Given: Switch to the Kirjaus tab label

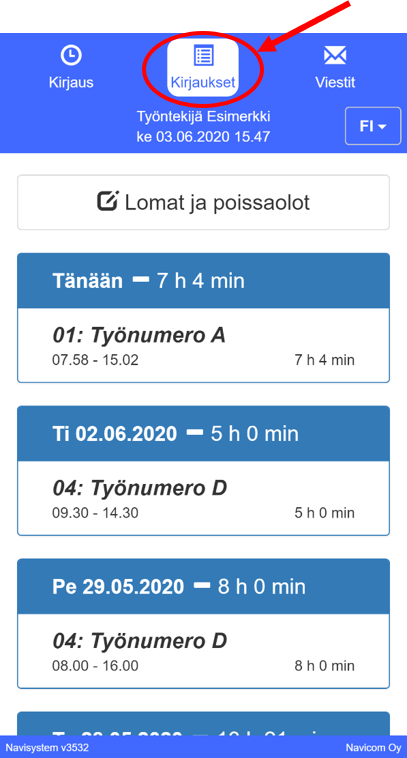Looking at the screenshot, I should [x=71, y=82].
